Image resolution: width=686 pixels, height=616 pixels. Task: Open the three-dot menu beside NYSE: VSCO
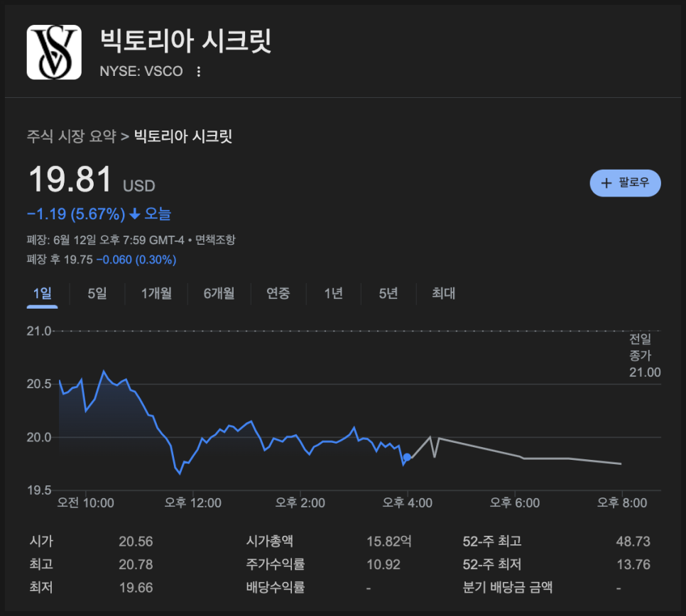click(199, 71)
